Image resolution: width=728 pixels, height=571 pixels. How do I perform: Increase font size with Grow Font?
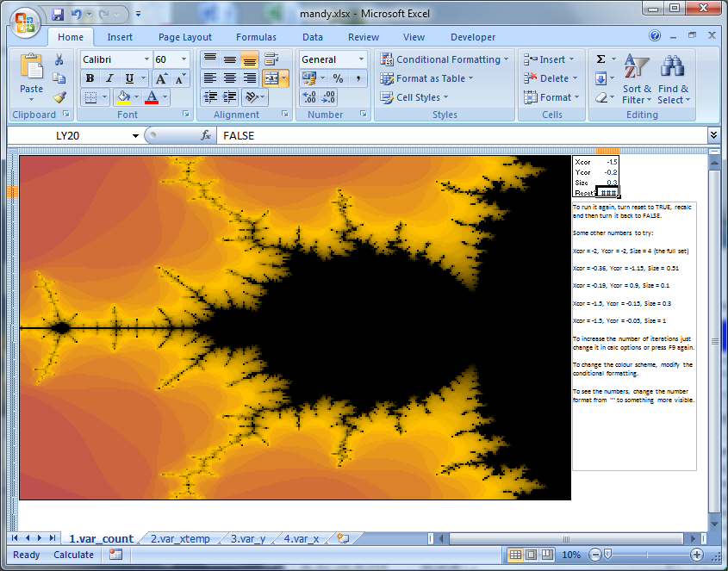click(x=160, y=78)
